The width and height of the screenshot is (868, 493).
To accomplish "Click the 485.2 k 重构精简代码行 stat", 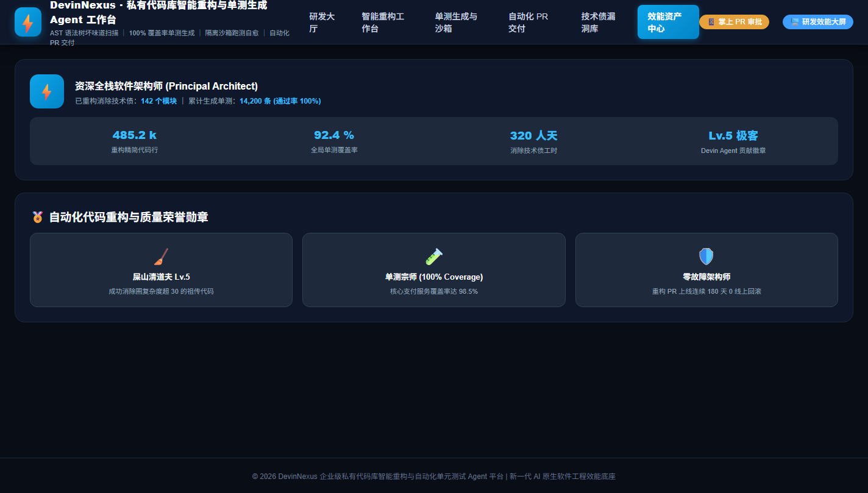I will coord(135,141).
